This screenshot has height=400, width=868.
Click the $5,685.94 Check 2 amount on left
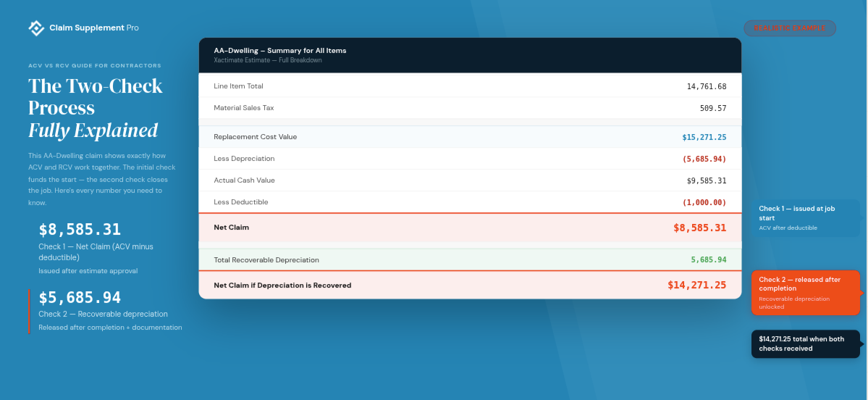point(80,298)
